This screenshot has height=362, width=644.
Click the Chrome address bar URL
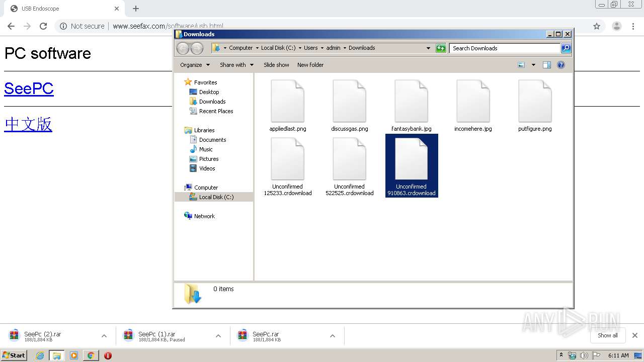168,26
